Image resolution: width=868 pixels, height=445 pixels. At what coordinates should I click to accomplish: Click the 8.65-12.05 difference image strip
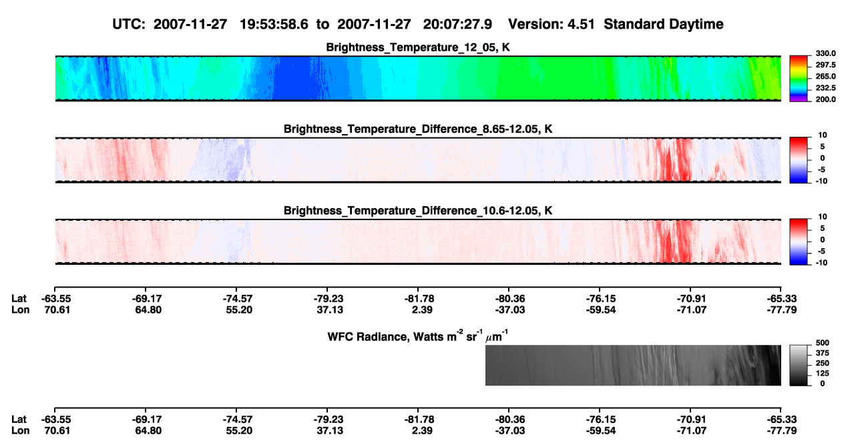click(417, 160)
